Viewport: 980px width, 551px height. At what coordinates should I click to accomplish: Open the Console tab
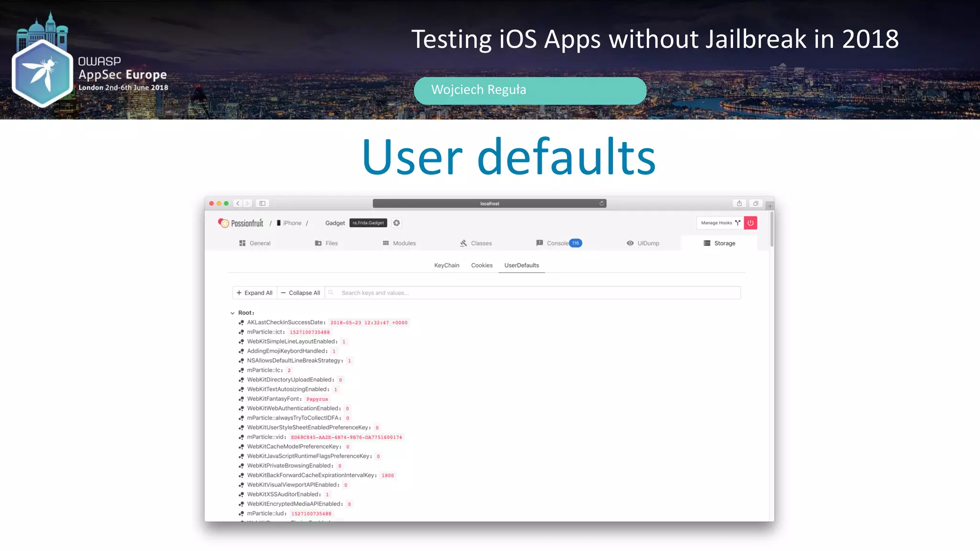coord(558,243)
